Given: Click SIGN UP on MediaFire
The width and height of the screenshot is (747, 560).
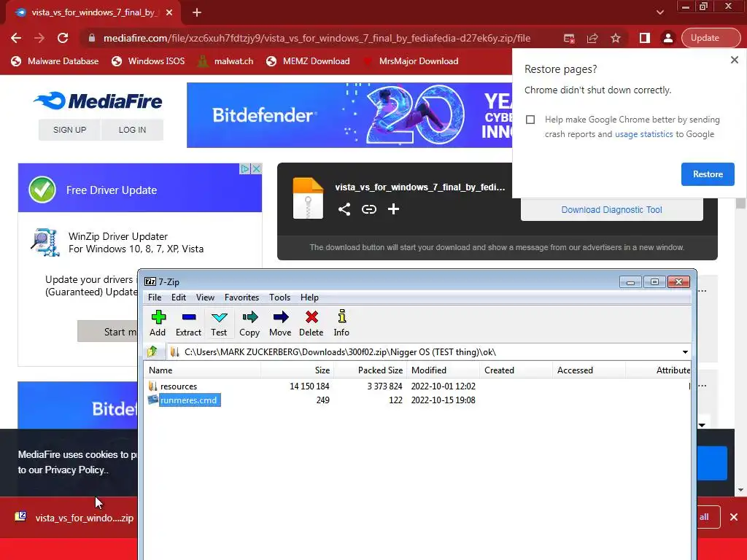Looking at the screenshot, I should [69, 130].
